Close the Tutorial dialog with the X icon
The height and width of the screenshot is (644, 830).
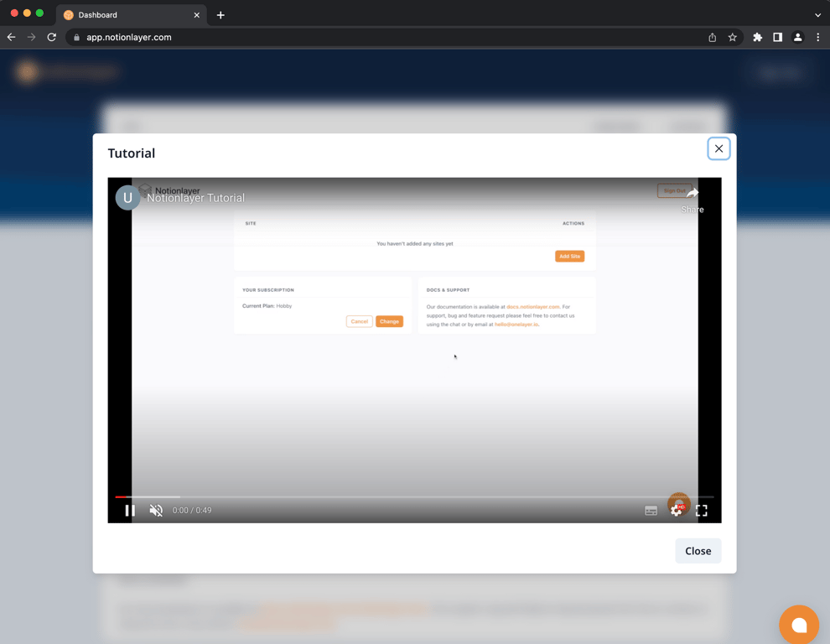(x=718, y=148)
